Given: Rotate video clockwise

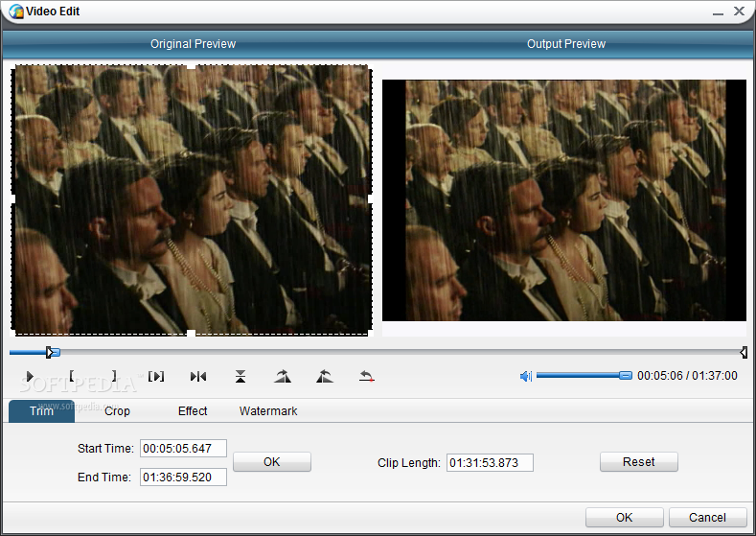Looking at the screenshot, I should tap(283, 376).
